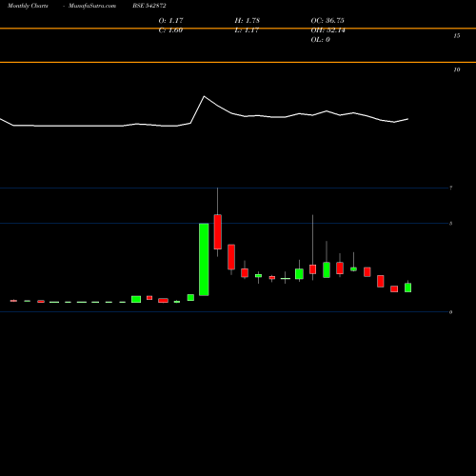Click the "0" price axis label
Screen dimensions: 476x476
point(450,312)
